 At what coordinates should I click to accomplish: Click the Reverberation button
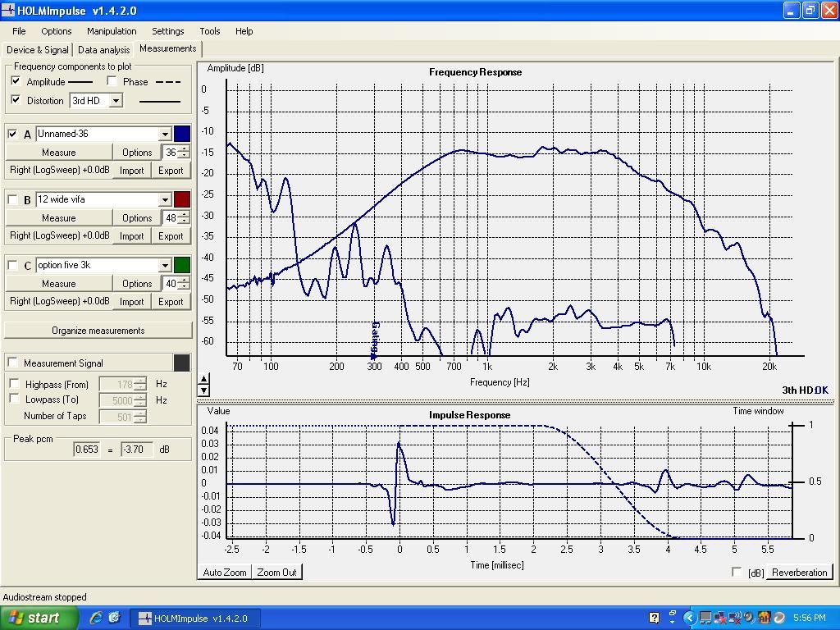coord(799,572)
